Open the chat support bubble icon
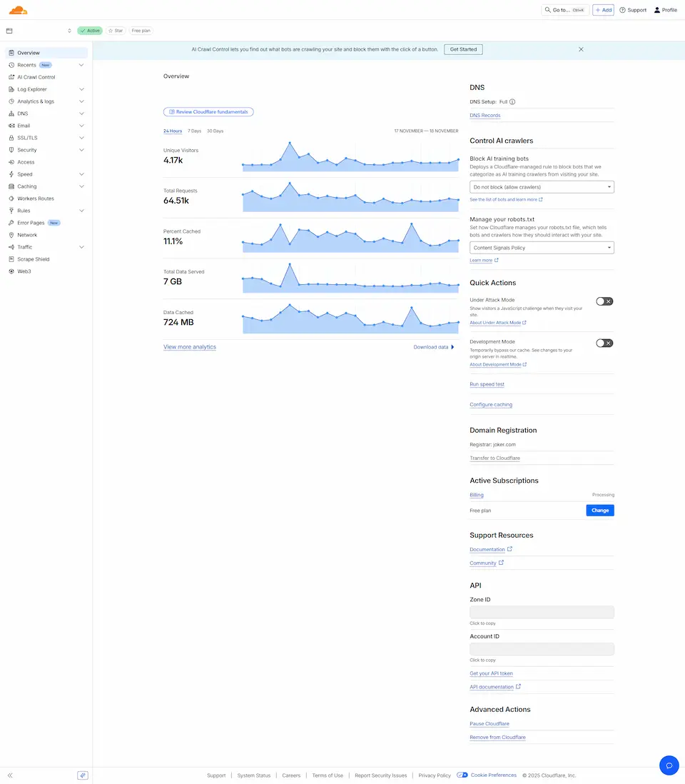The image size is (685, 784). click(x=669, y=765)
